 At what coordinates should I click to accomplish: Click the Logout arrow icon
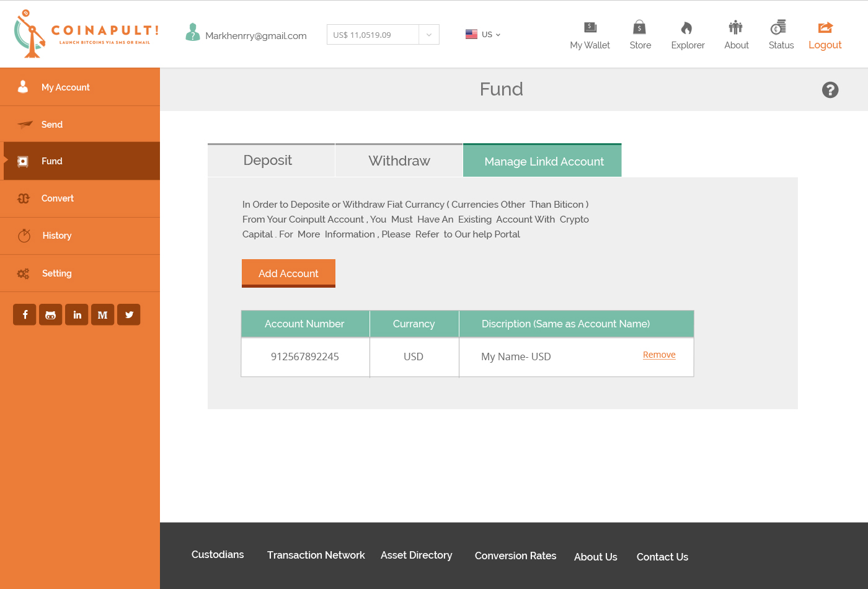coord(825,27)
